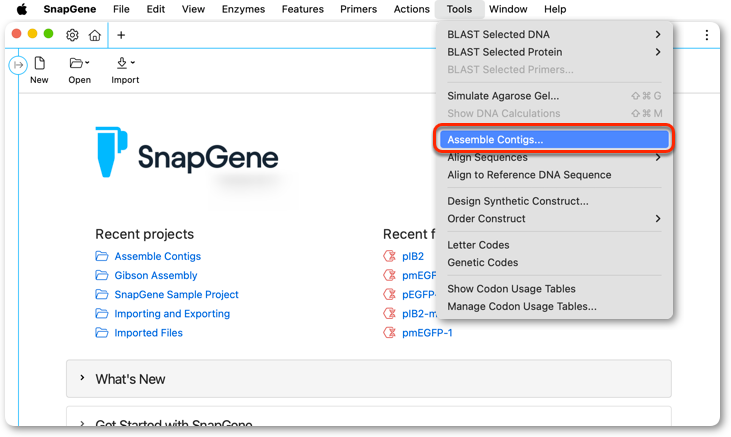Image resolution: width=731 pixels, height=437 pixels.
Task: Add a new tab with plus icon
Action: [121, 35]
